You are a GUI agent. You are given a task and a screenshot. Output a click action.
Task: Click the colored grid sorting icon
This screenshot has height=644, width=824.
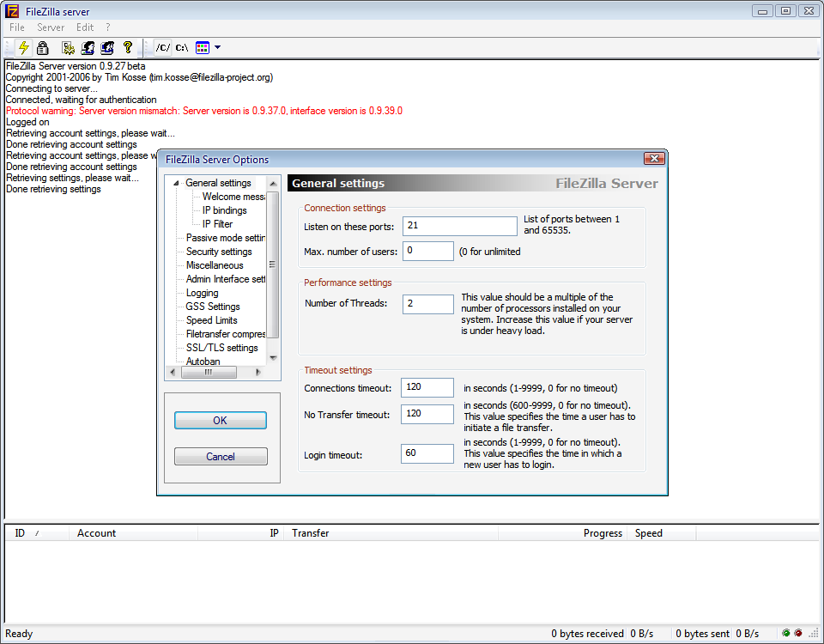pos(203,48)
